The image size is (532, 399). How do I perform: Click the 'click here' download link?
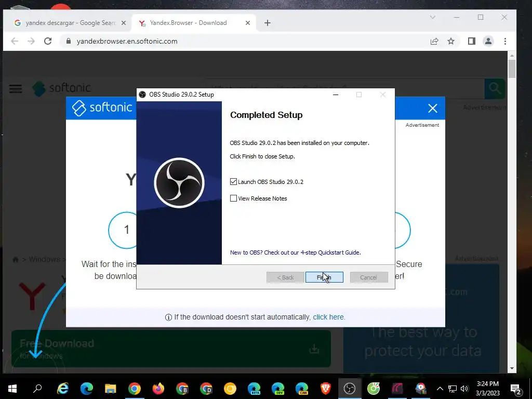[x=328, y=317]
